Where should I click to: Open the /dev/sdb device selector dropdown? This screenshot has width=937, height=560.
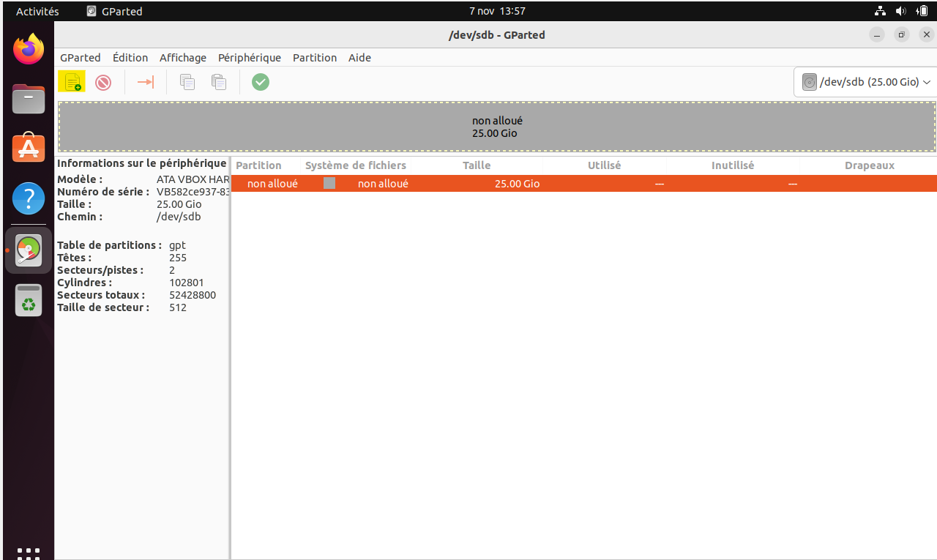866,82
